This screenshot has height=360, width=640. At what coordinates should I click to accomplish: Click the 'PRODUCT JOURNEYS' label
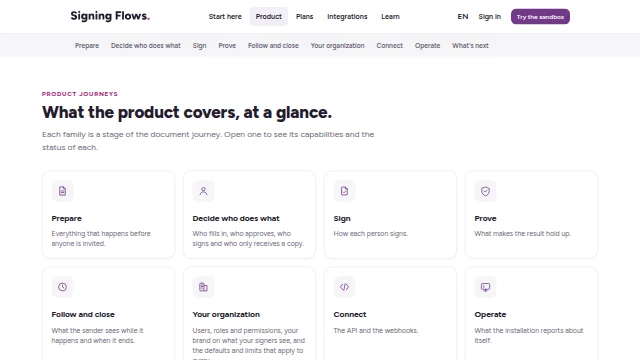coord(80,94)
